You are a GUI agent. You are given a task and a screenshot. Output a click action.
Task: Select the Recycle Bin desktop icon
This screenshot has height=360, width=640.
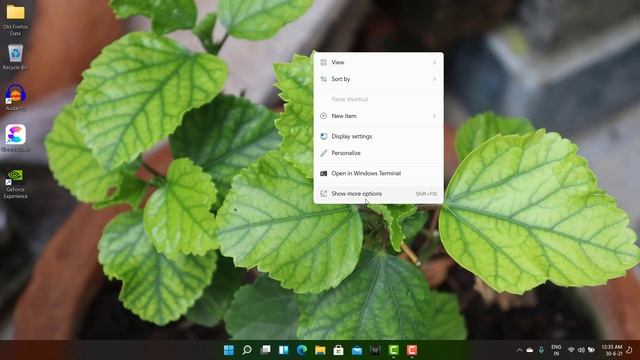point(16,57)
